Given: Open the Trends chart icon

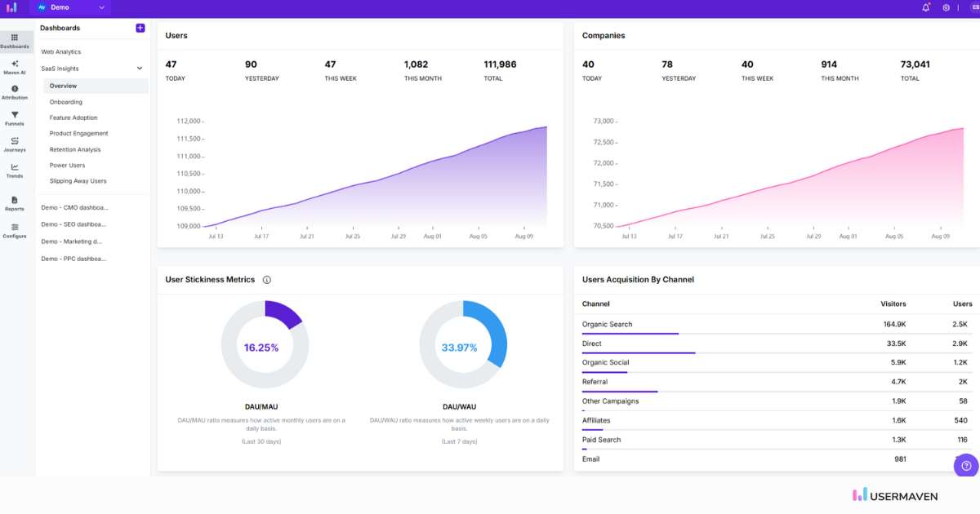Looking at the screenshot, I should pos(15,171).
